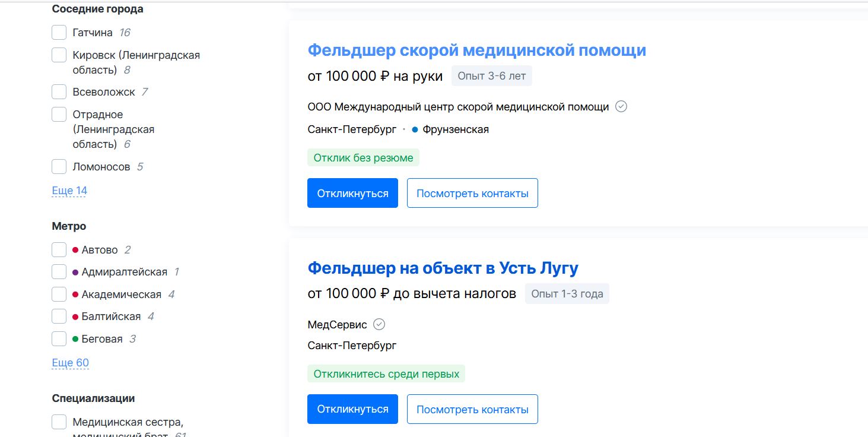The image size is (868, 437).
Task: Expand 'Еще 14' neighboring cities list
Action: click(x=69, y=191)
